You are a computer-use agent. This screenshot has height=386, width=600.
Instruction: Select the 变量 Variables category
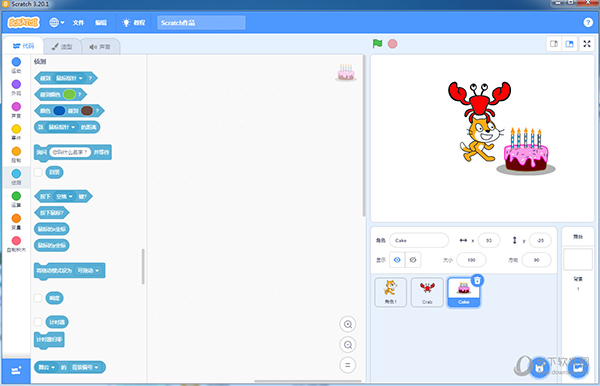16,222
